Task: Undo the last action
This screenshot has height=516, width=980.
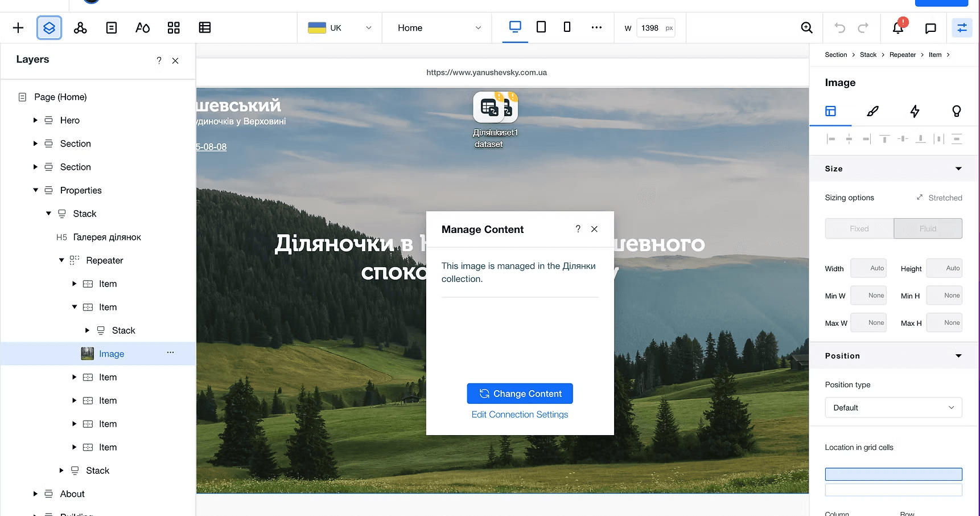Action: [840, 28]
